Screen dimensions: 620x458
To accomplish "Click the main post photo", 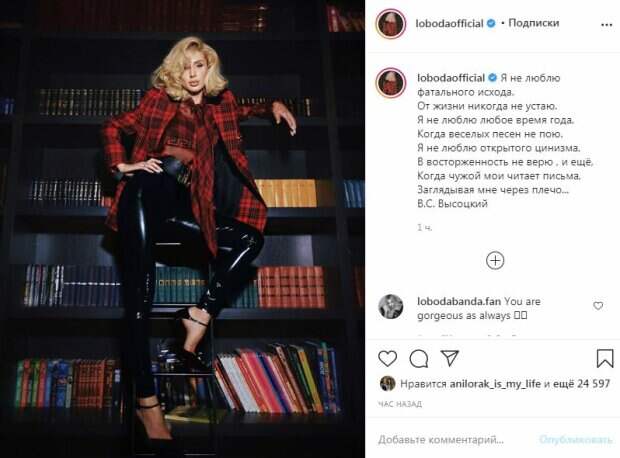I will coord(182,229).
